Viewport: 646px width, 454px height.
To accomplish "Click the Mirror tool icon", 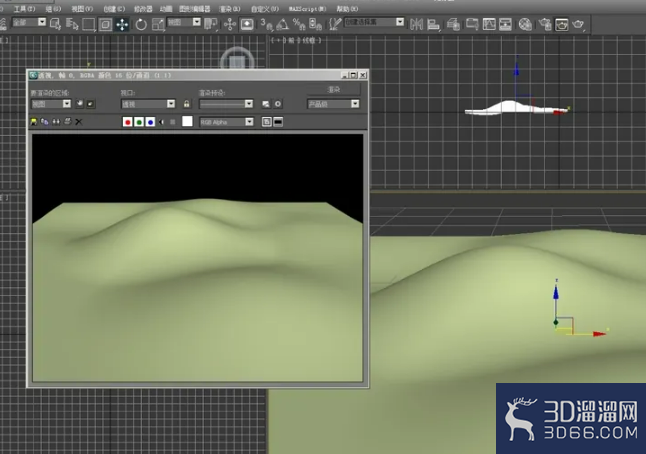I will click(417, 25).
